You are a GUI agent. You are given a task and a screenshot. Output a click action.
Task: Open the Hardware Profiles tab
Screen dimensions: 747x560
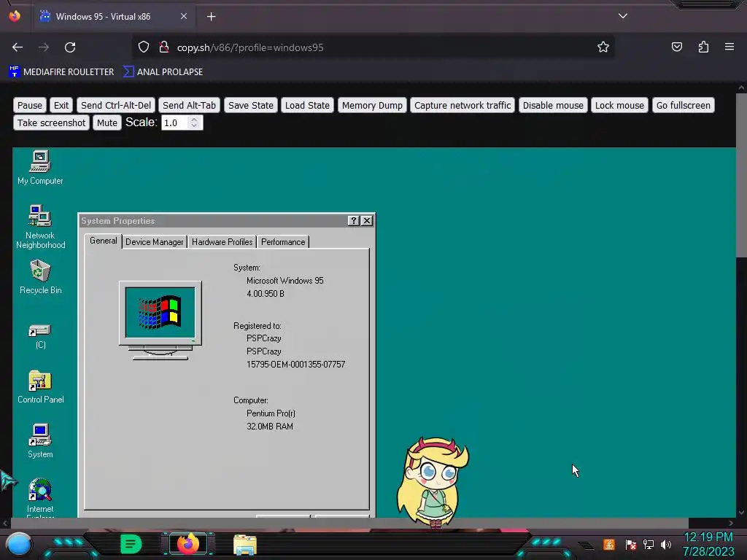click(222, 242)
